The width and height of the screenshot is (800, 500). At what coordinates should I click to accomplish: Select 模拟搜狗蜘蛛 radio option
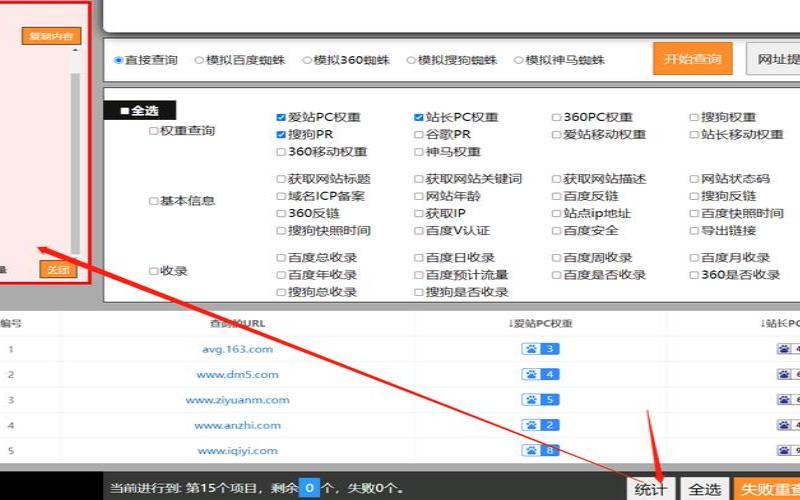[x=411, y=60]
